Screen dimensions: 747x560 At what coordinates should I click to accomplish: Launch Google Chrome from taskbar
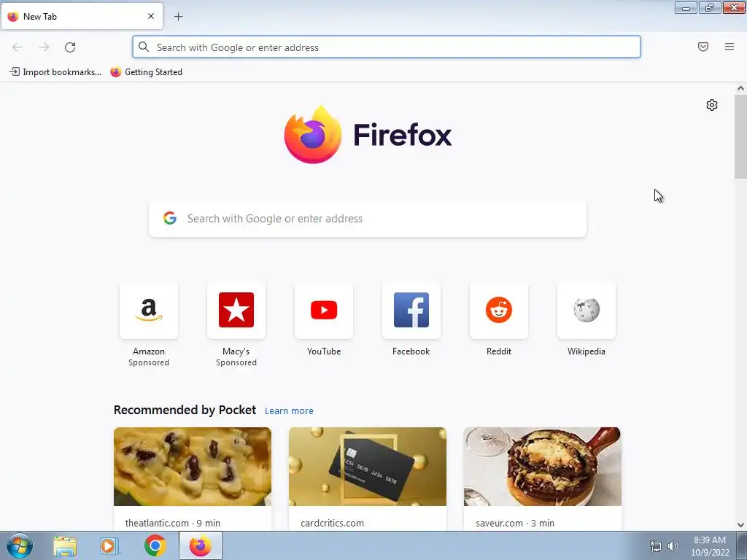(155, 545)
